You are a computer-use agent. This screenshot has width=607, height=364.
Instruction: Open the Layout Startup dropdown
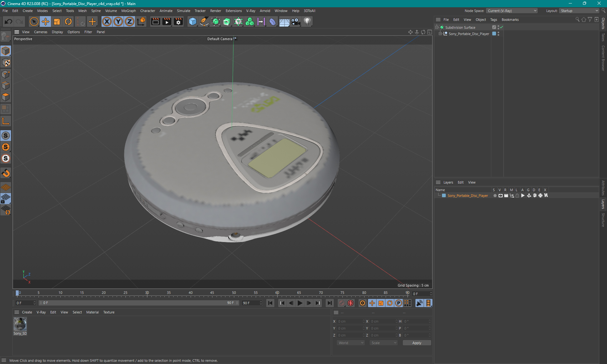(x=579, y=11)
